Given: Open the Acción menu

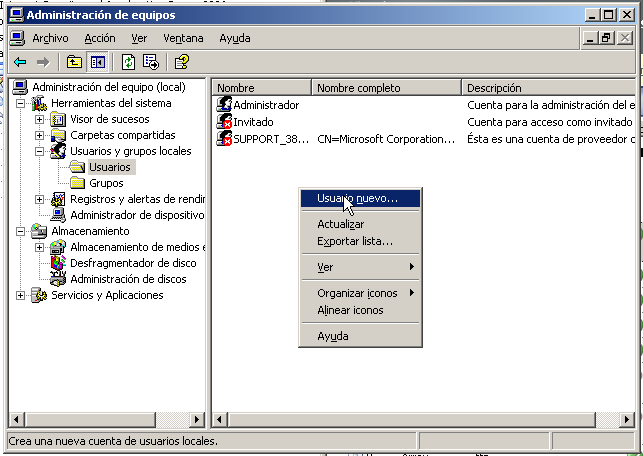Looking at the screenshot, I should point(100,39).
